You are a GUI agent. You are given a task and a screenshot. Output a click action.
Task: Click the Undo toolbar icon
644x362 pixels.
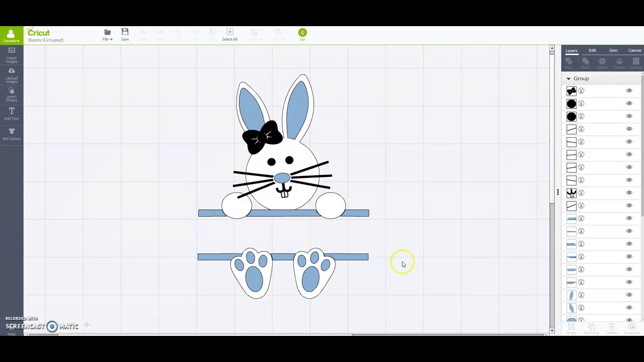click(x=142, y=35)
